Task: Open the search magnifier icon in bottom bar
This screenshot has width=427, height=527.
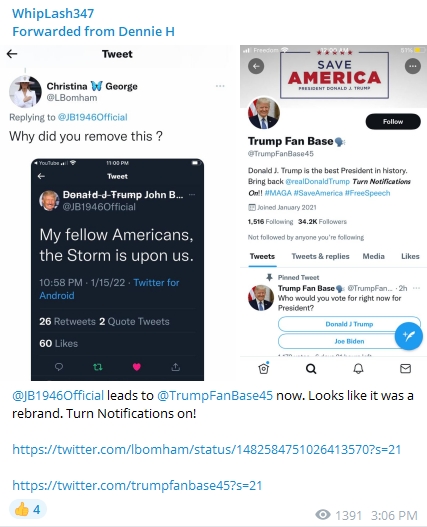Action: [311, 369]
